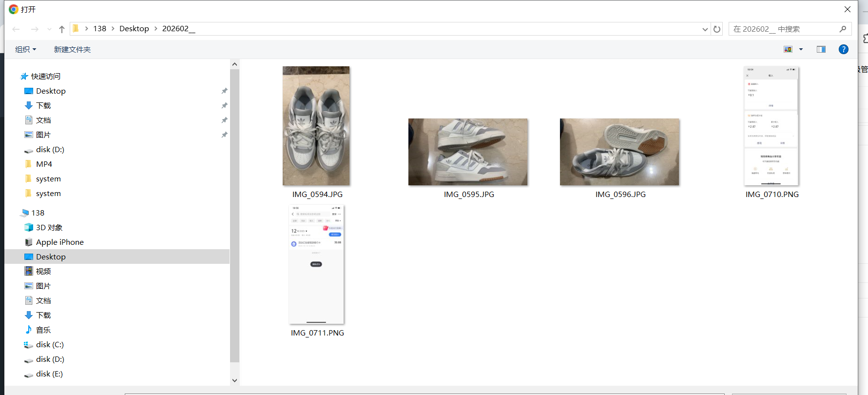Close the 打开 dialog
This screenshot has width=868, height=395.
(848, 9)
